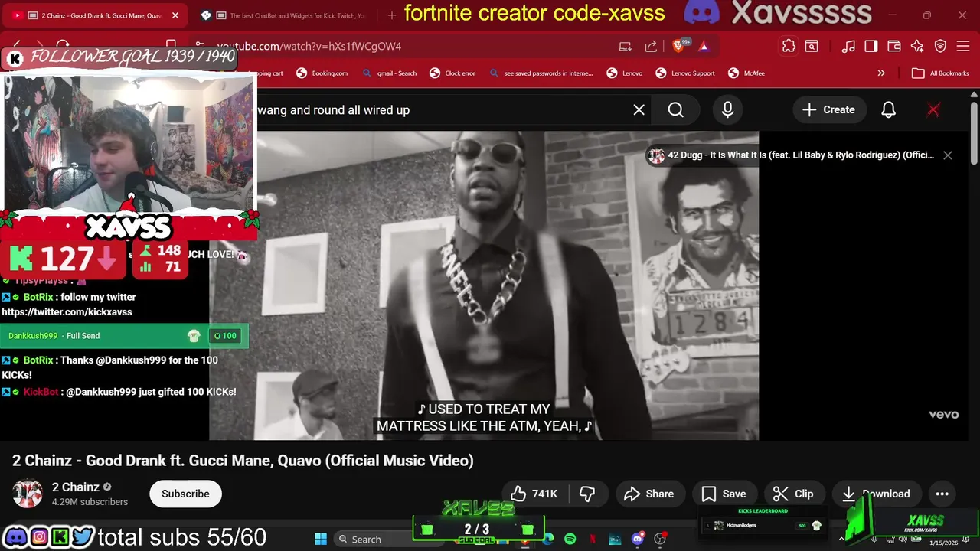Screen dimensions: 980x551
Task: Click the Download video button
Action: (x=877, y=494)
